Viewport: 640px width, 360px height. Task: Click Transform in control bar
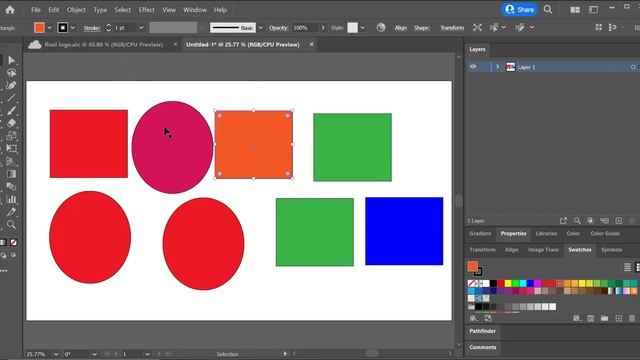[452, 28]
